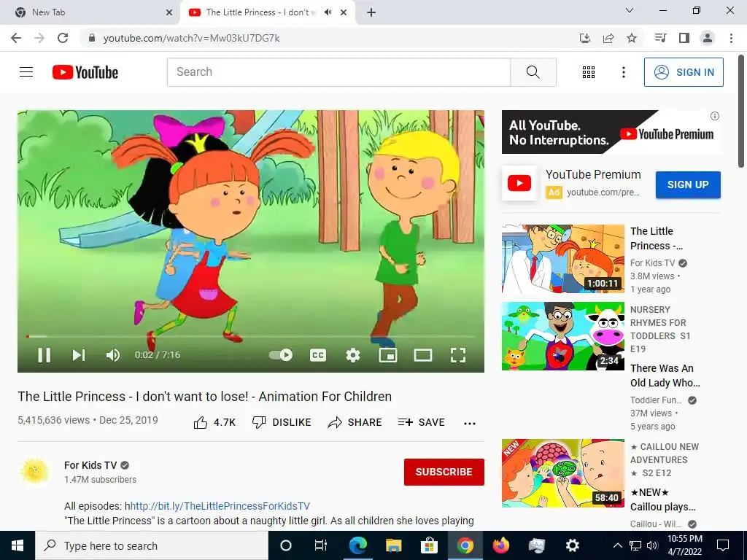Click the search magnifier button
This screenshot has height=560, width=747.
[533, 72]
